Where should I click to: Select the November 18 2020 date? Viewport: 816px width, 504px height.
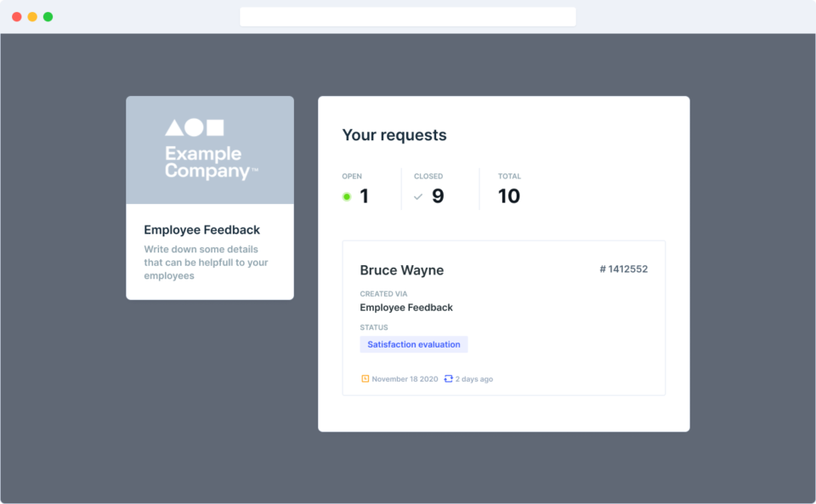point(405,379)
